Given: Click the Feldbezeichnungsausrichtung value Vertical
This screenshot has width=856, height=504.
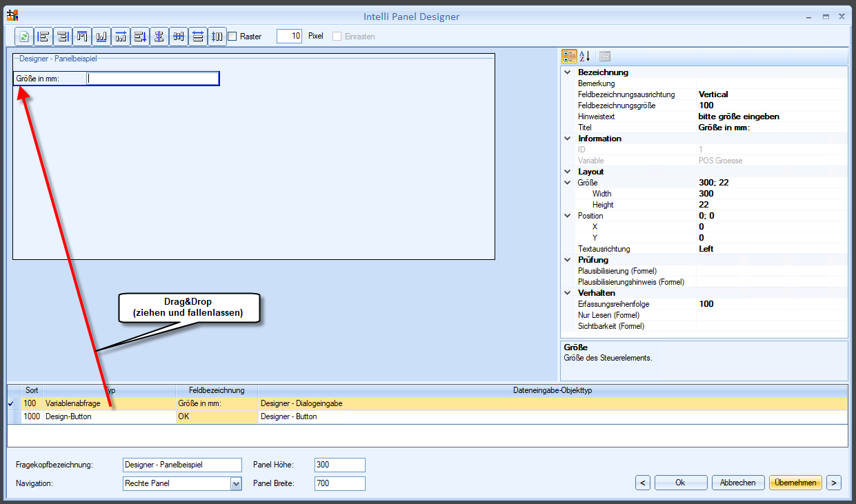Looking at the screenshot, I should 713,94.
